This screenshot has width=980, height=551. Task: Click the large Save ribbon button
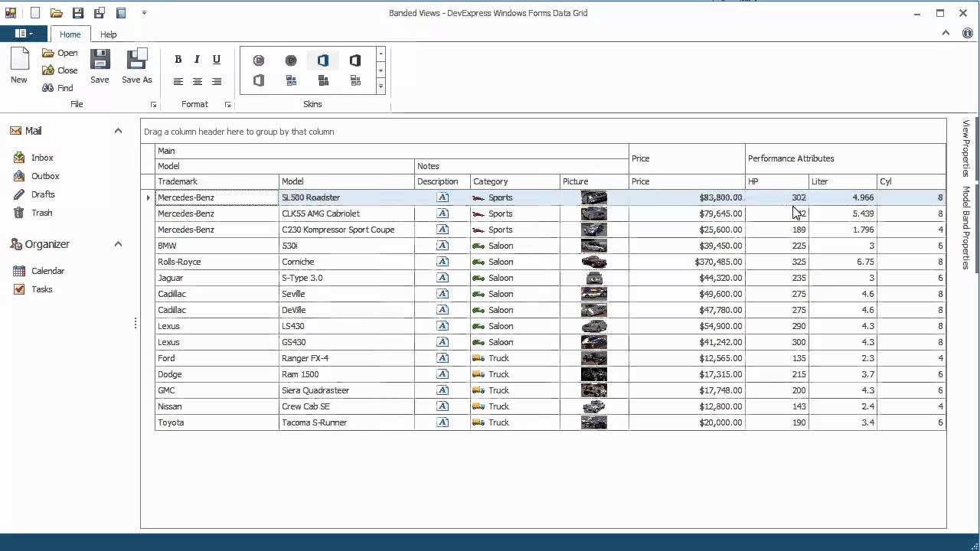100,66
